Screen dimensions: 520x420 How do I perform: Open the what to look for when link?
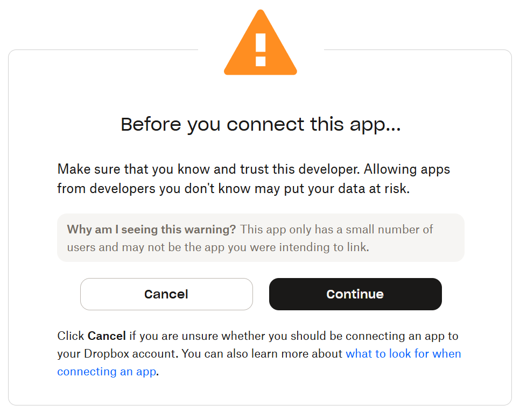pos(403,354)
